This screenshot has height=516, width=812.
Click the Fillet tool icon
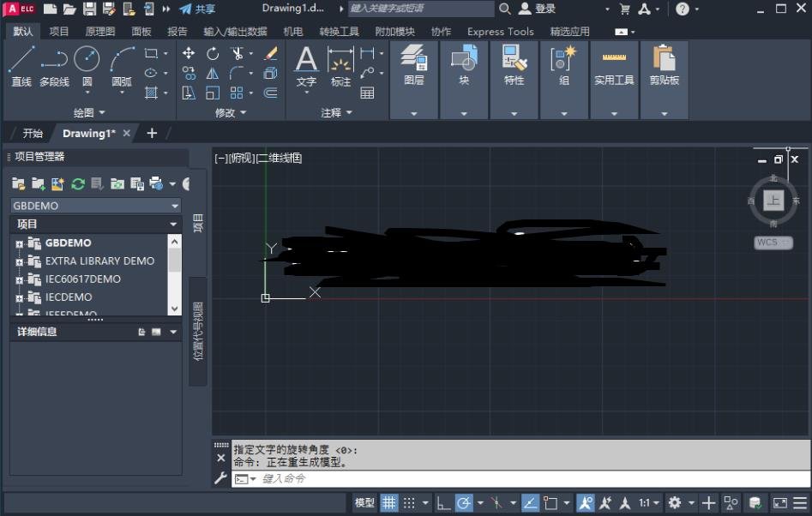point(237,73)
